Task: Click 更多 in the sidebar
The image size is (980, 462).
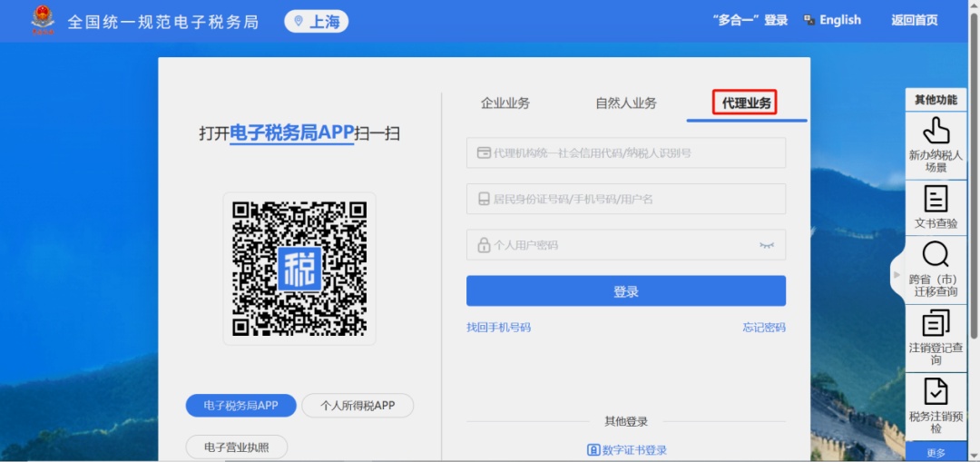Action: pyautogui.click(x=936, y=453)
